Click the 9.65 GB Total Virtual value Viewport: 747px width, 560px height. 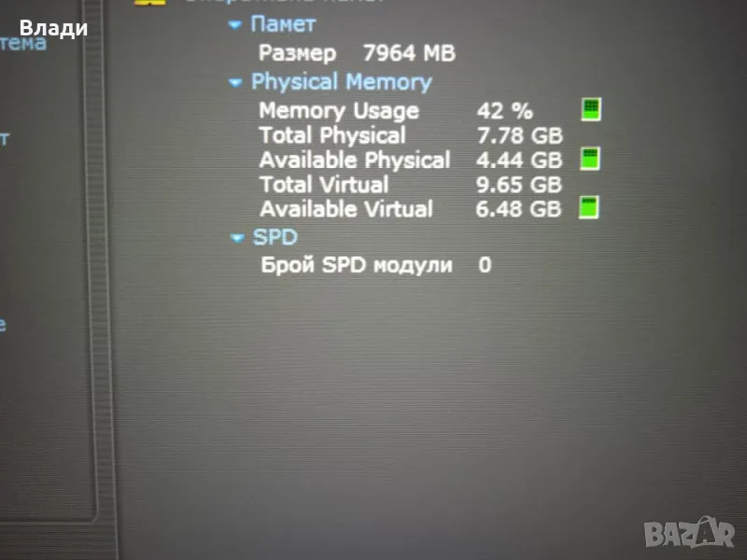[x=519, y=185]
